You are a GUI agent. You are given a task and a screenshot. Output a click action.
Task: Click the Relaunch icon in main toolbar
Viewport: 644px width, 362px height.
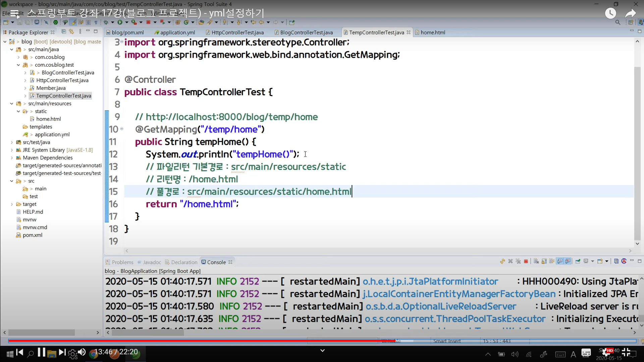162,22
